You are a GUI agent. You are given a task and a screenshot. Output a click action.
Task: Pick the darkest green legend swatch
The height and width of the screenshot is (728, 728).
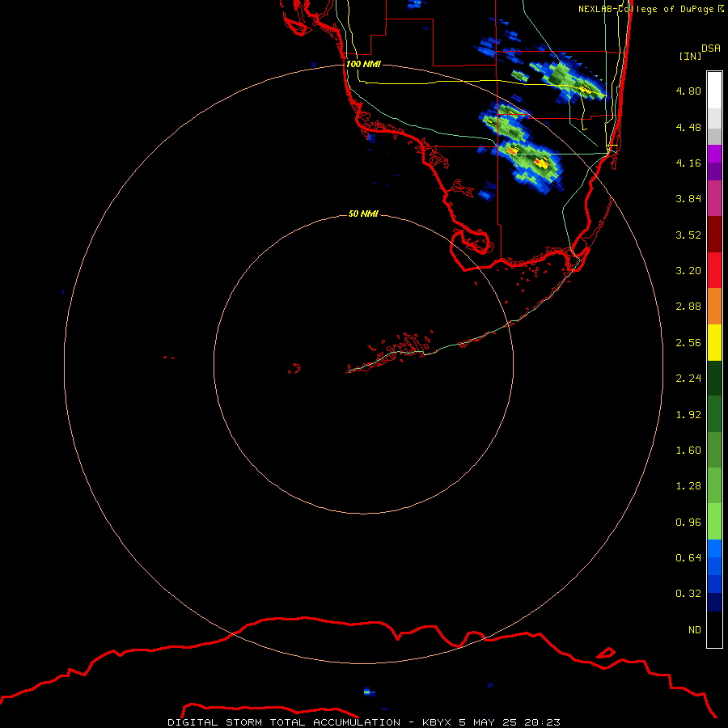point(714,378)
